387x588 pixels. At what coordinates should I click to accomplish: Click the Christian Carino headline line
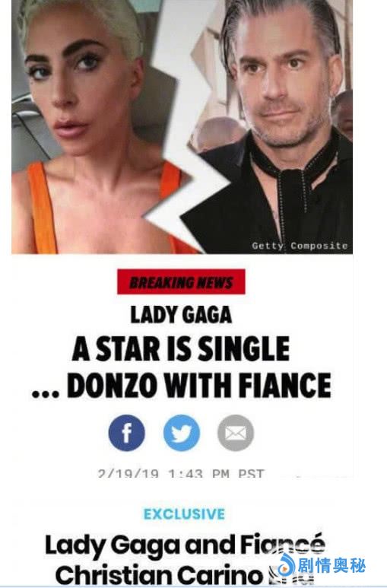pos(159,574)
